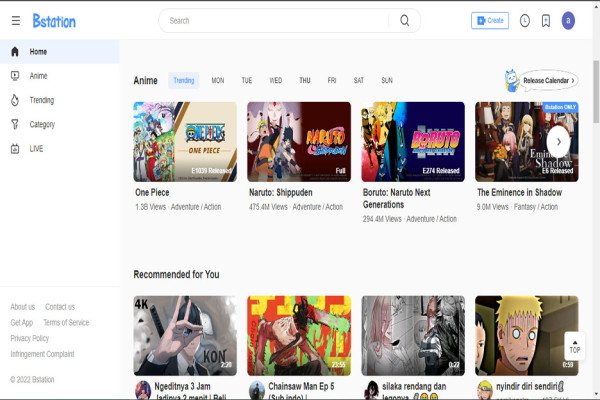Open the Release Calendar link
Viewport: 600px width, 400px height.
549,80
